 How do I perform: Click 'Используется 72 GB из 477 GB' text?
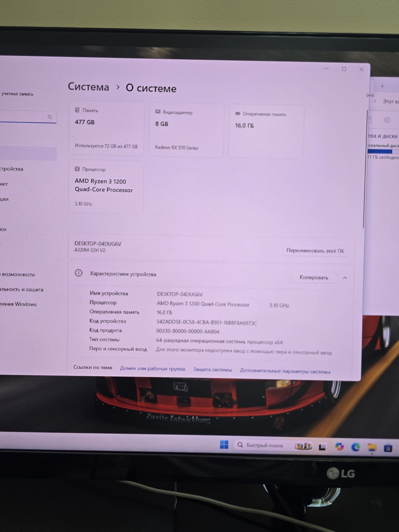click(x=106, y=146)
